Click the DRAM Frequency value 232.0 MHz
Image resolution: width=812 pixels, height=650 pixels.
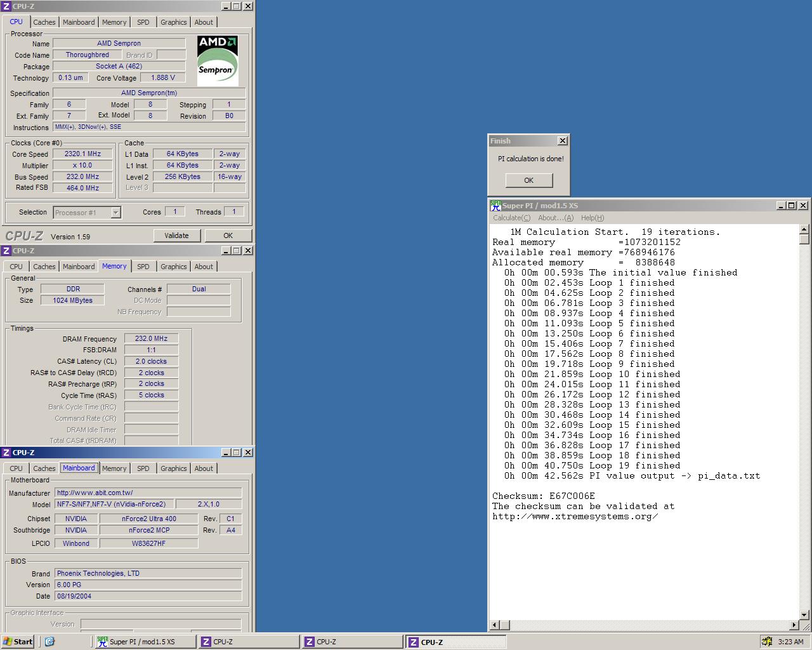point(151,338)
